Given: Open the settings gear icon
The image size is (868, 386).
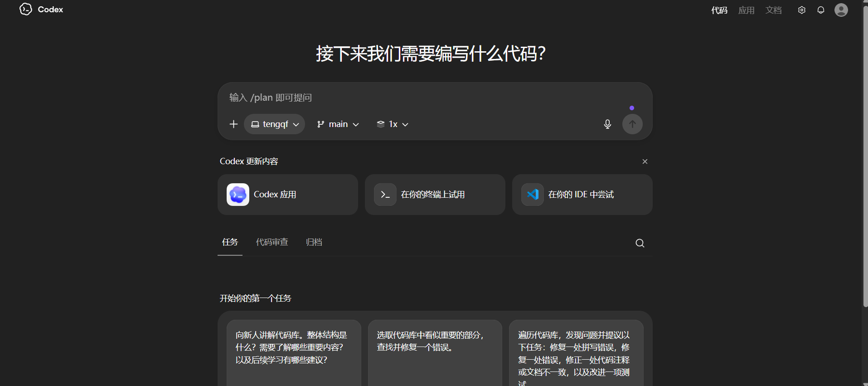Looking at the screenshot, I should pos(802,10).
